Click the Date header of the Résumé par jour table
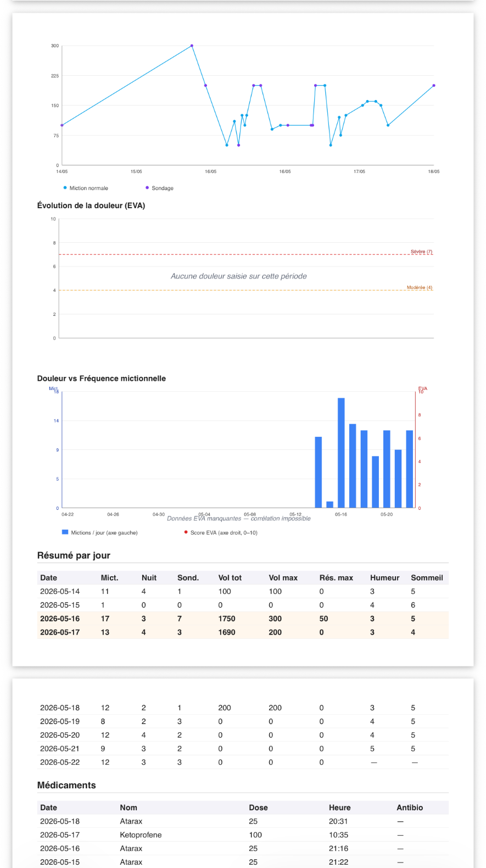This screenshot has width=486, height=868. [48, 578]
